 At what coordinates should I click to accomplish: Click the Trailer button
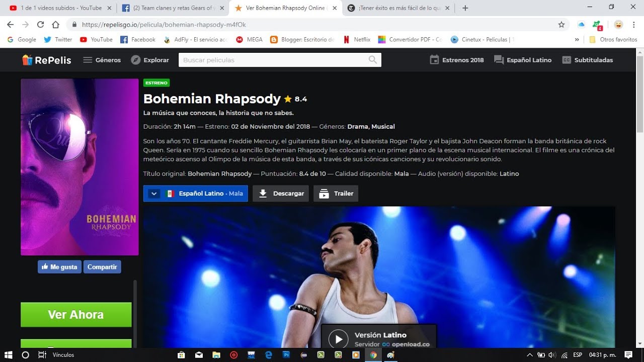click(336, 194)
